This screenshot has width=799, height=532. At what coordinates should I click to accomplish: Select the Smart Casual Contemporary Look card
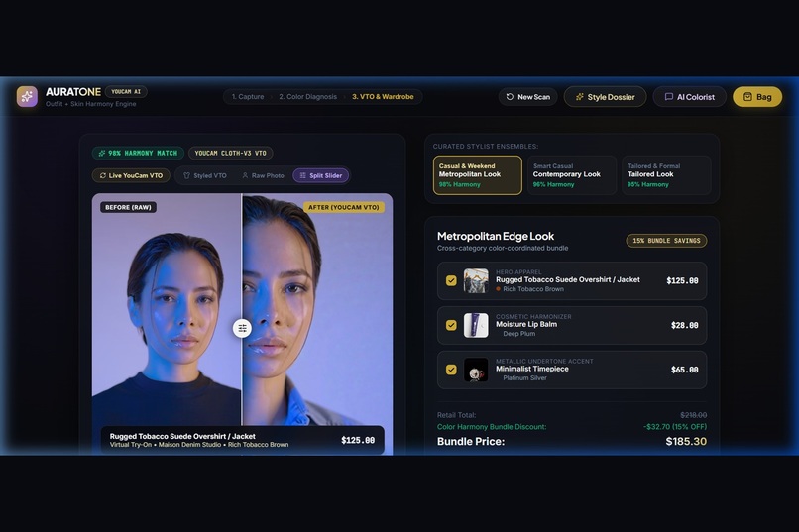572,175
